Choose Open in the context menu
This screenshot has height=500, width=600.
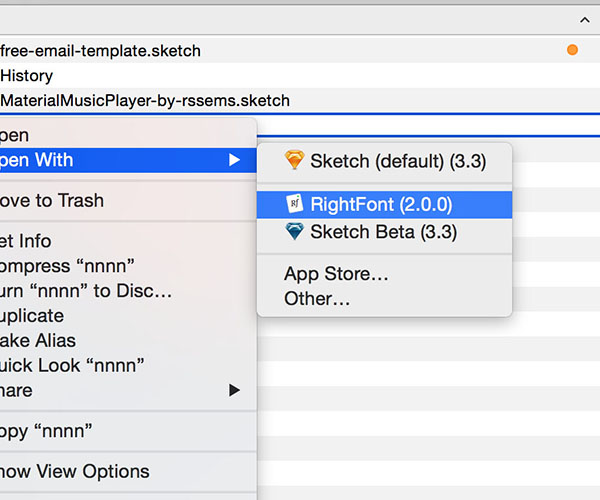pyautogui.click(x=128, y=135)
